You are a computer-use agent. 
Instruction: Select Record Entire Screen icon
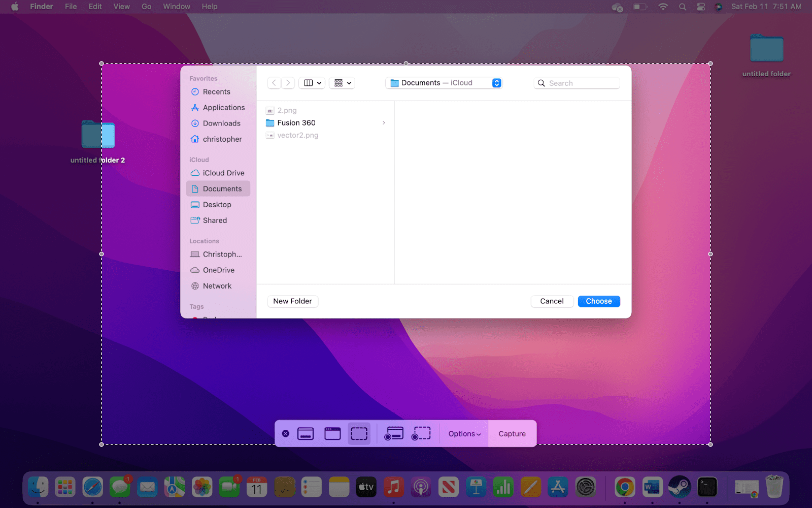[x=394, y=434]
